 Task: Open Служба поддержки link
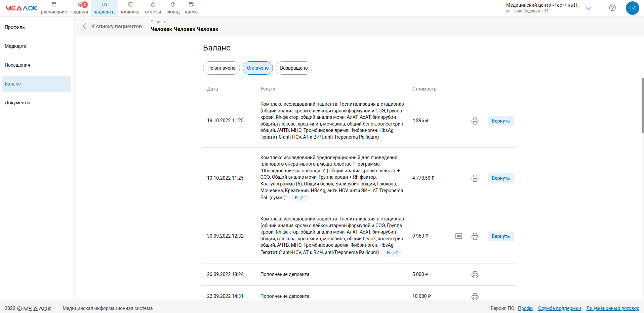pos(559,308)
